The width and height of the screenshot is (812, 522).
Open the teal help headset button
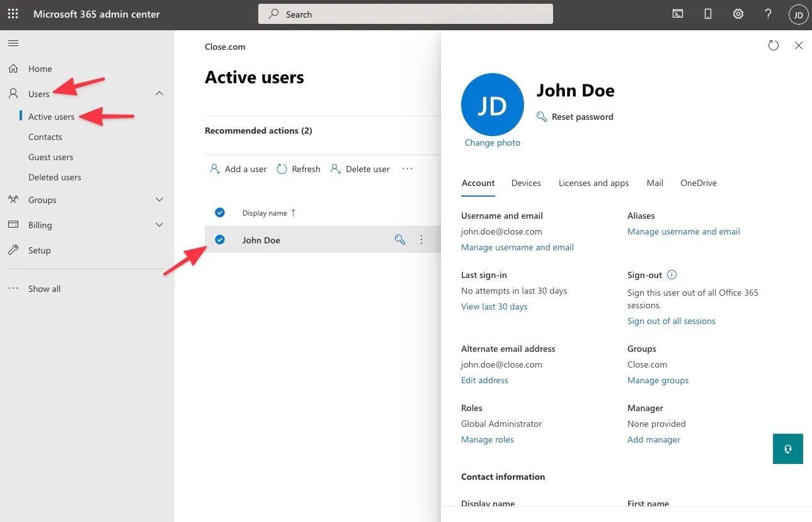coord(788,449)
